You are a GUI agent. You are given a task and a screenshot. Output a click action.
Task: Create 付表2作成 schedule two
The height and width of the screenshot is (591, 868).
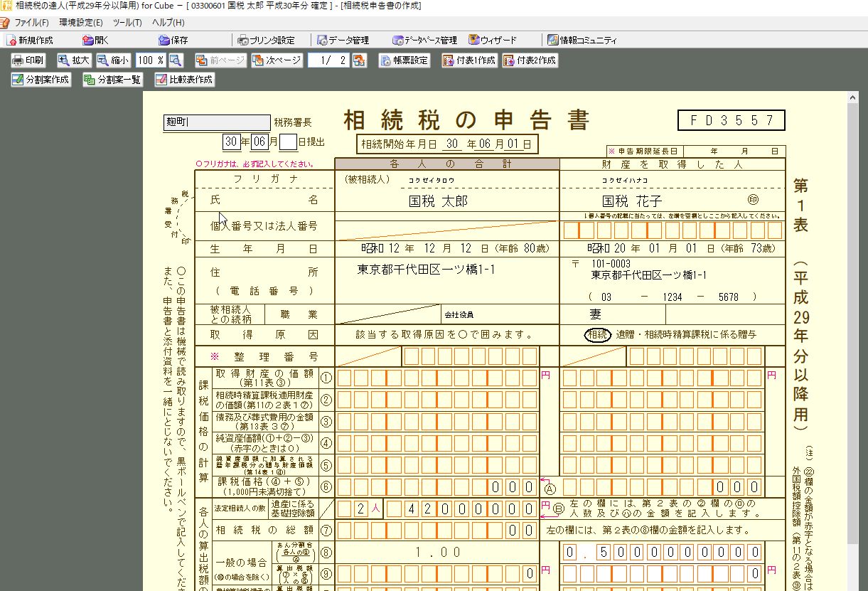(x=530, y=60)
